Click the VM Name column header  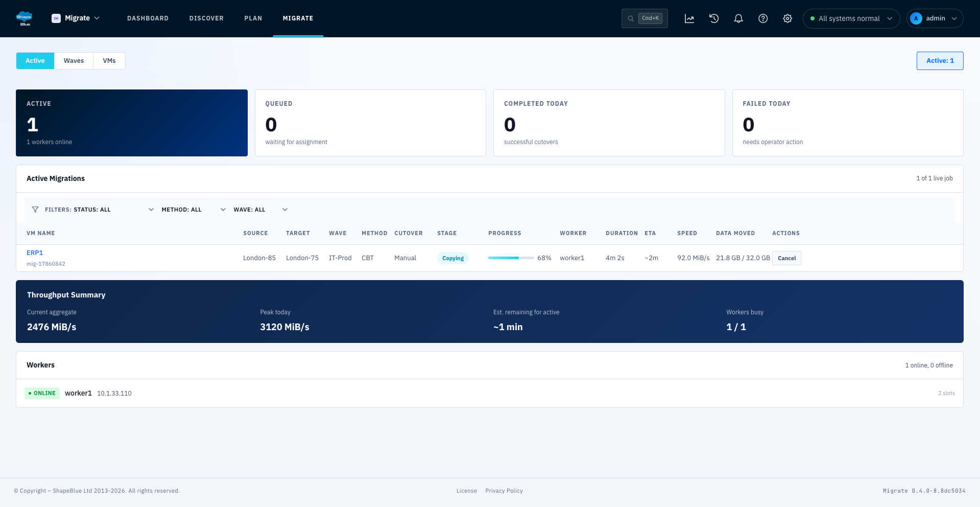coord(41,233)
